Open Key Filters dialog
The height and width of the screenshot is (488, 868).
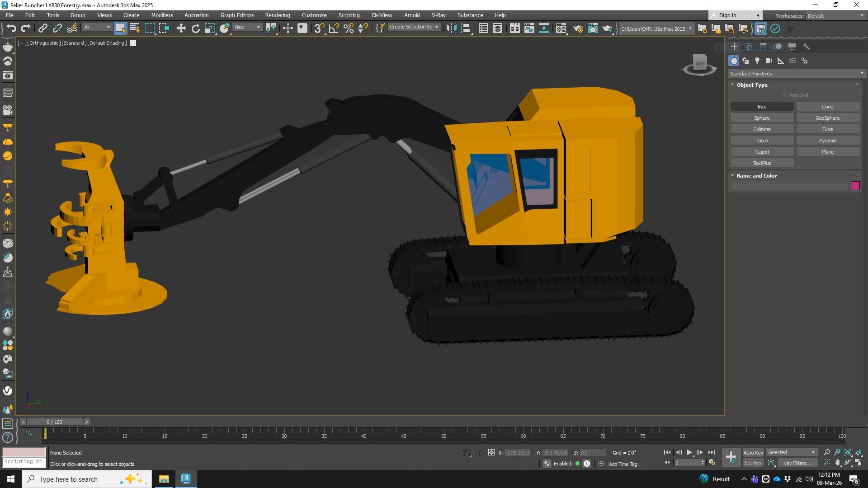click(797, 463)
